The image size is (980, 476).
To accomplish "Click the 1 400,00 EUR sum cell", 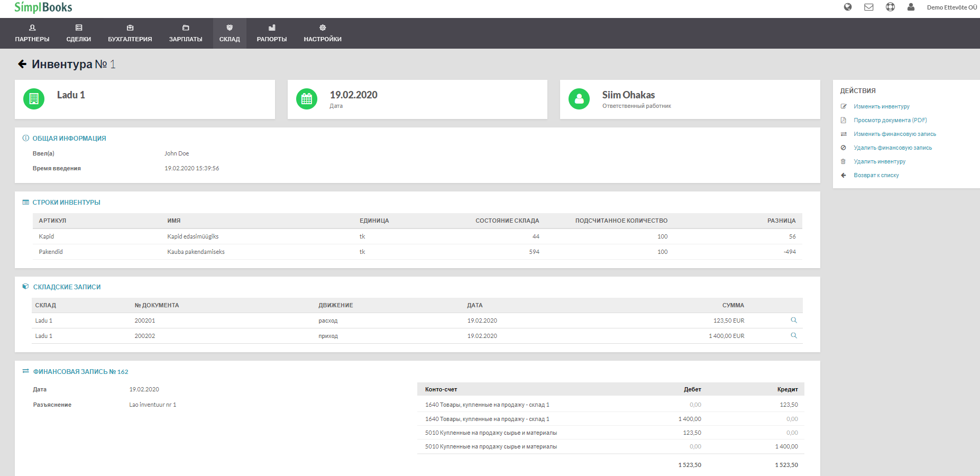I will coord(727,336).
